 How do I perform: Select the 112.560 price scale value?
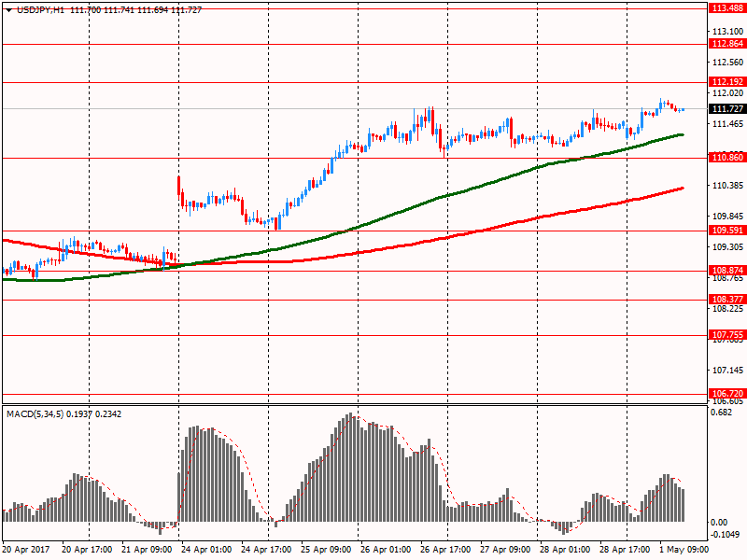(x=727, y=63)
